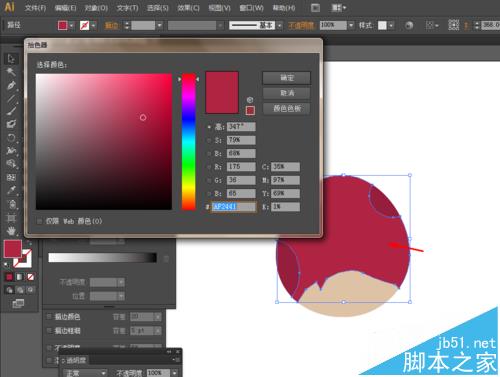Click the align options icon
The height and width of the screenshot is (377, 500).
pos(432,25)
